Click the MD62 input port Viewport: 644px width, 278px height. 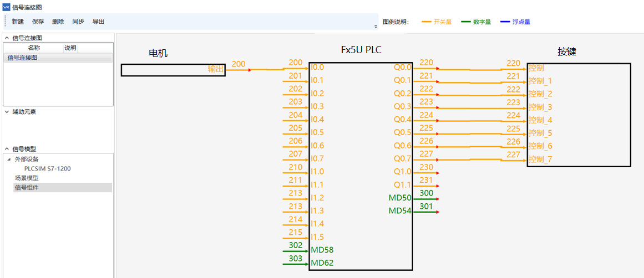pyautogui.click(x=322, y=263)
